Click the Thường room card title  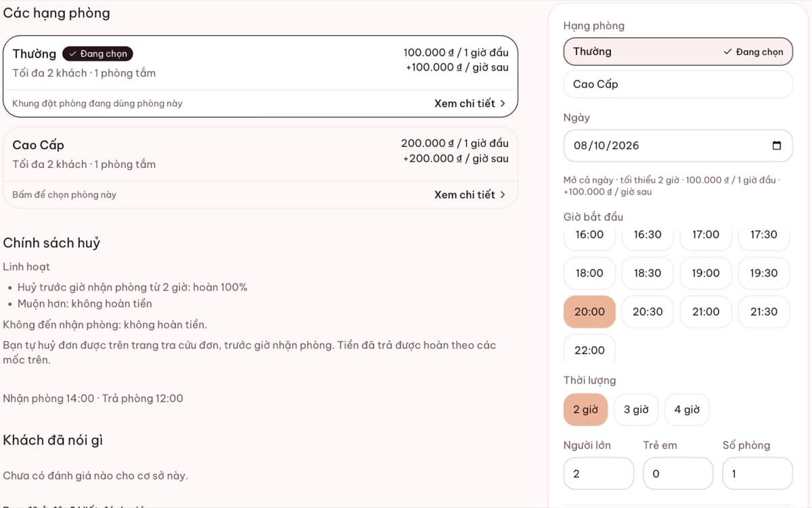tap(35, 54)
